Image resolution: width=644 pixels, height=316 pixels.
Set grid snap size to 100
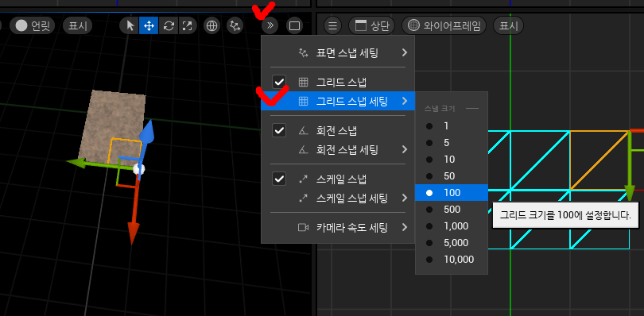452,193
